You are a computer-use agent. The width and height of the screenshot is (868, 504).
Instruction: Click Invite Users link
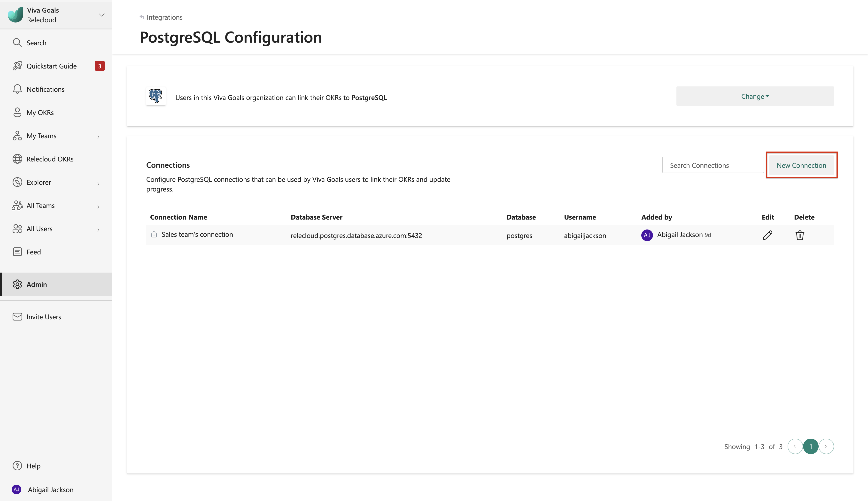44,317
